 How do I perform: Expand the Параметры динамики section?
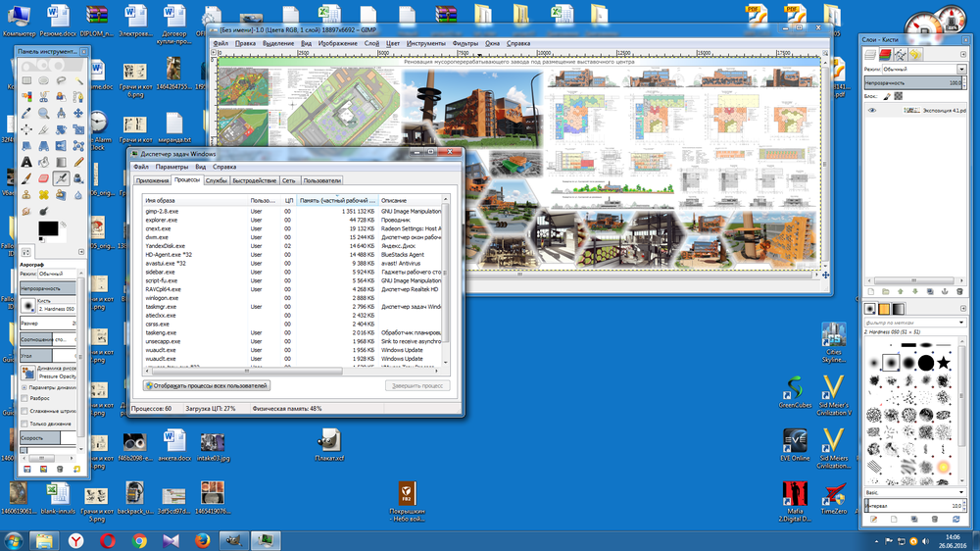(24, 387)
